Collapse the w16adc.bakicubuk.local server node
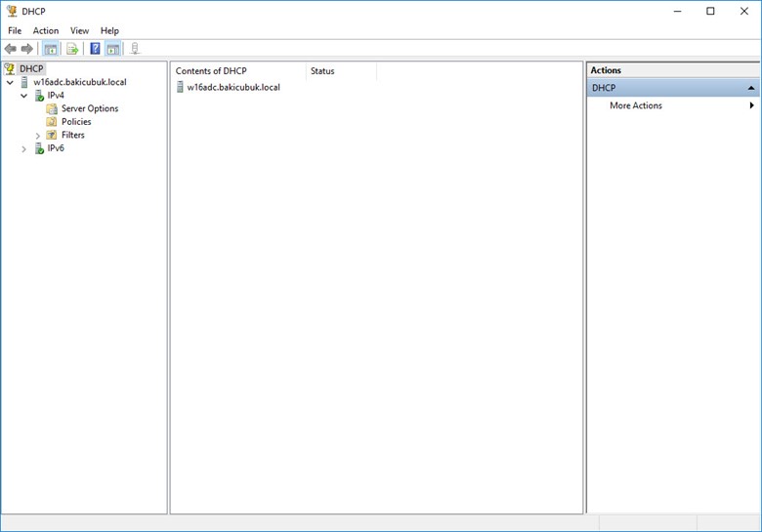The width and height of the screenshot is (762, 532). [x=10, y=83]
